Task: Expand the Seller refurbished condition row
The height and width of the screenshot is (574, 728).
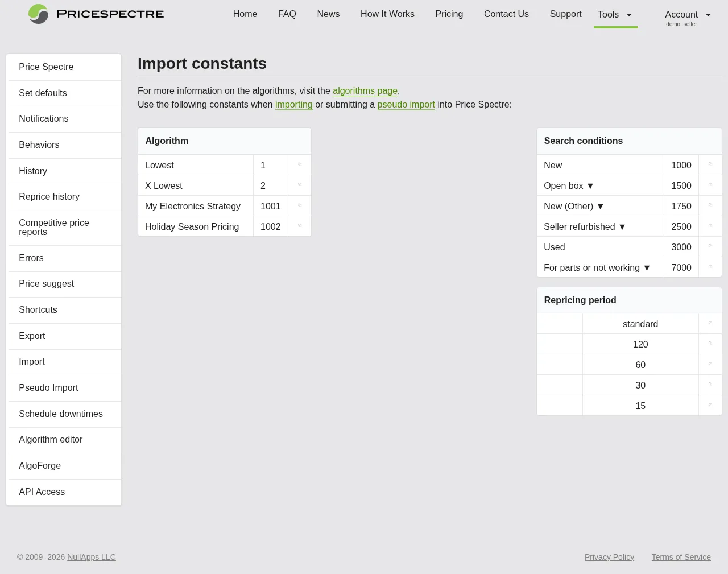Action: tap(622, 226)
